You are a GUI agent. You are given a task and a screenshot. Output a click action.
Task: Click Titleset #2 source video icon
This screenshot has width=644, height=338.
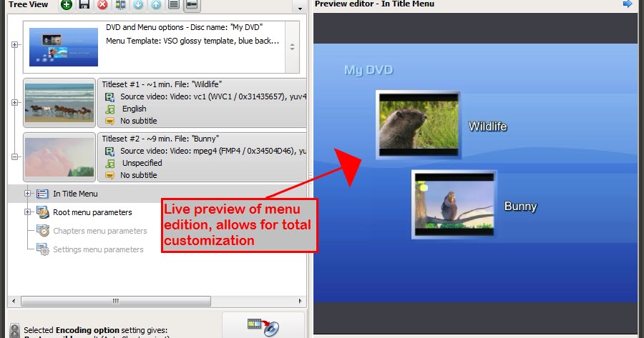click(x=109, y=151)
